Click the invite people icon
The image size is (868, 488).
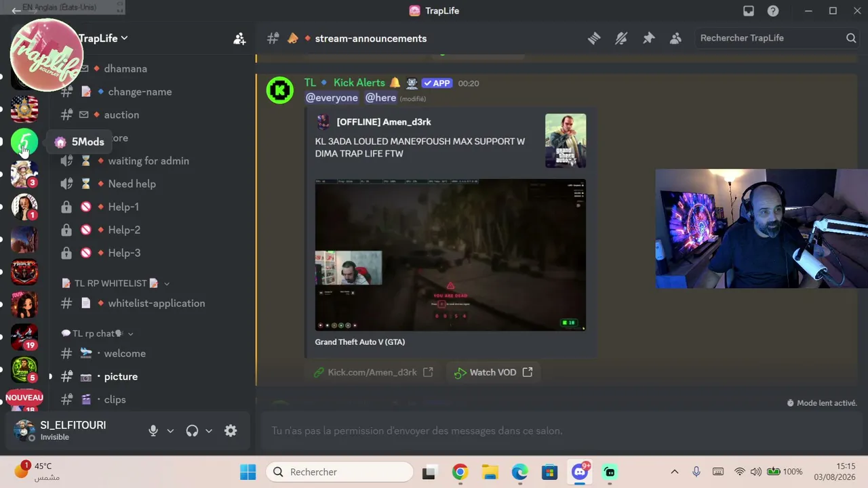click(239, 39)
